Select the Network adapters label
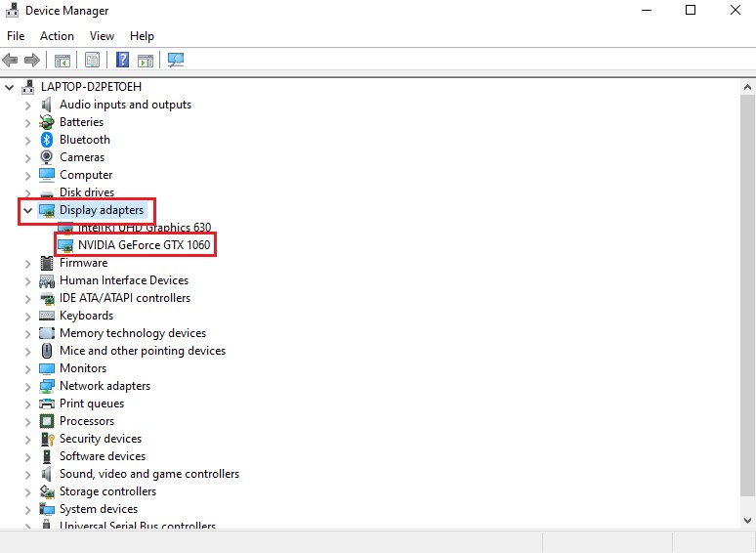The width and height of the screenshot is (756, 553). (105, 386)
